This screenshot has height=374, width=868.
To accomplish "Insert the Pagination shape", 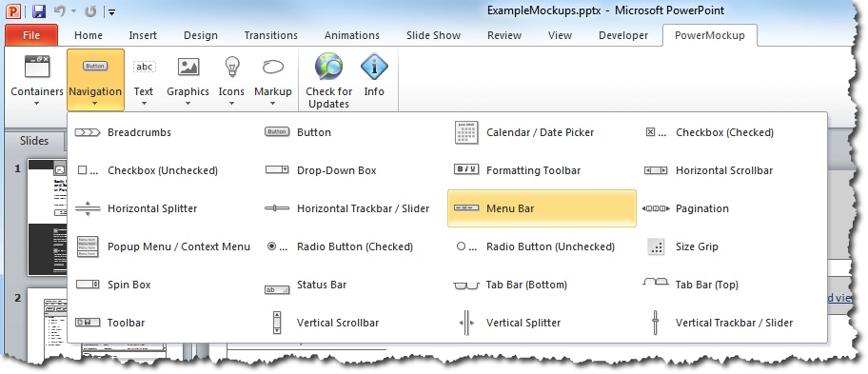I will [731, 208].
